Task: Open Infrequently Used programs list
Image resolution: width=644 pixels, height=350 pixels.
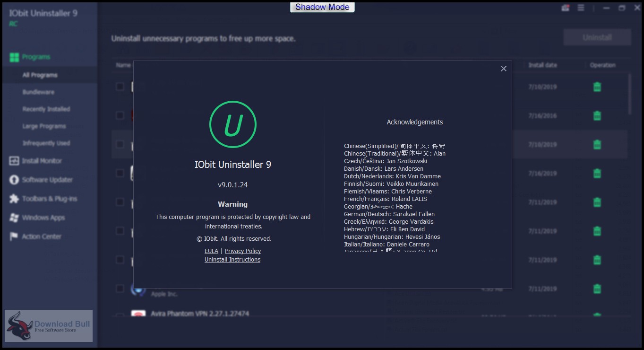Action: (x=46, y=143)
